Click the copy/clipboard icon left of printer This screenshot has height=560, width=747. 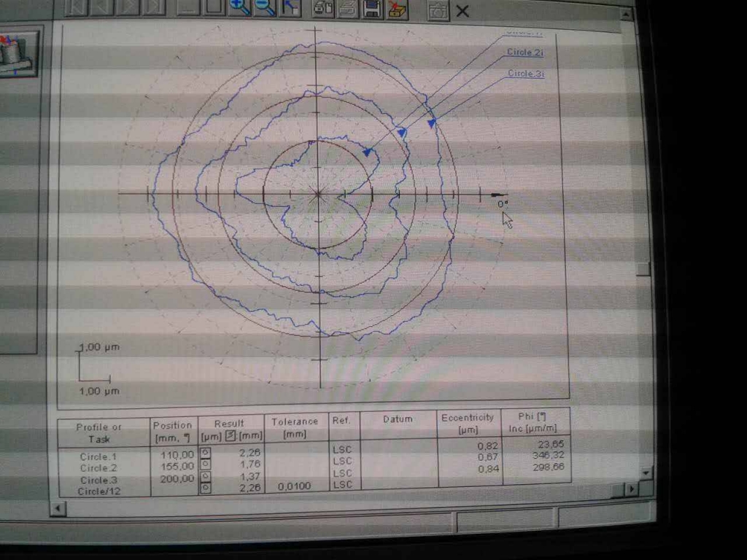[322, 8]
